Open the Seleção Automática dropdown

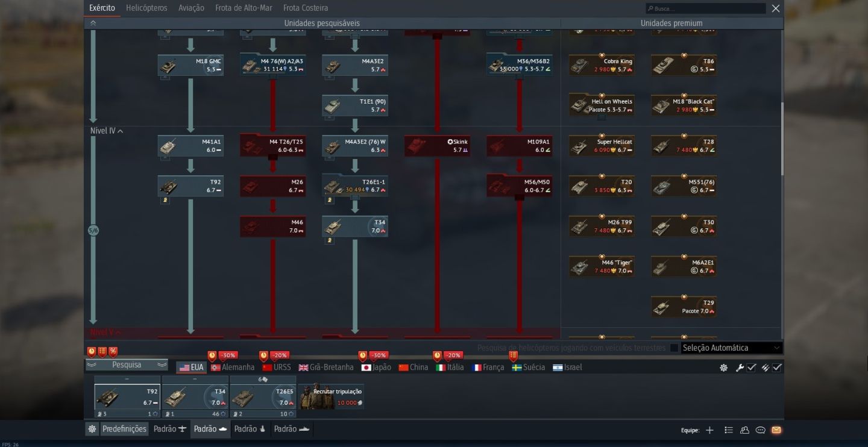pyautogui.click(x=732, y=348)
